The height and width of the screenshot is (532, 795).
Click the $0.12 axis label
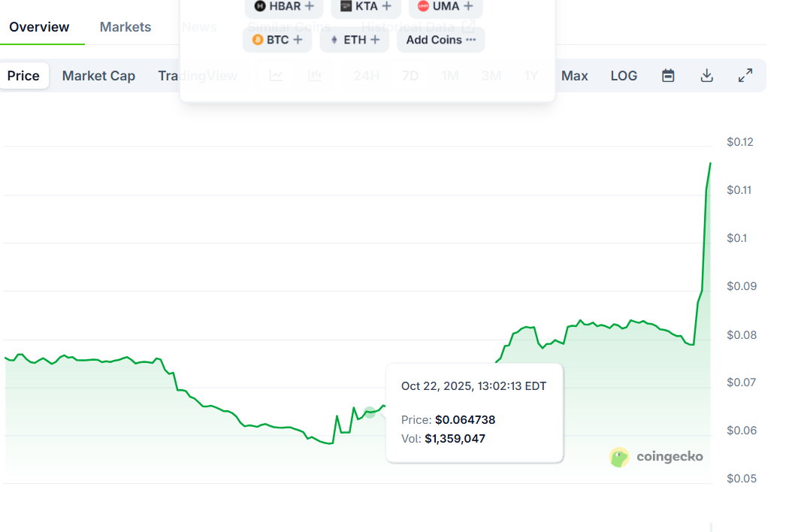[x=739, y=142]
